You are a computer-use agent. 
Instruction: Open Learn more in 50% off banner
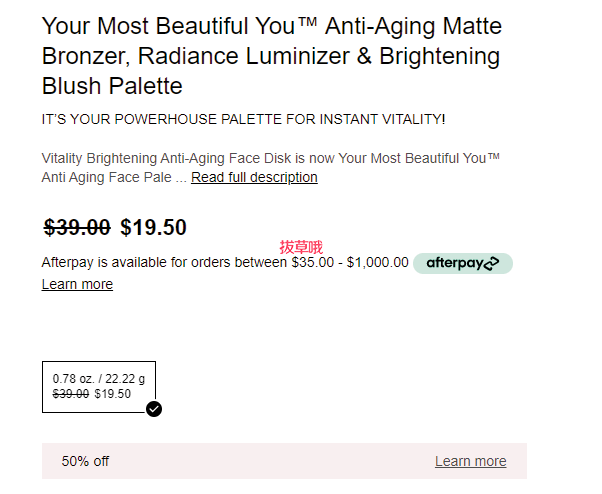pyautogui.click(x=470, y=461)
